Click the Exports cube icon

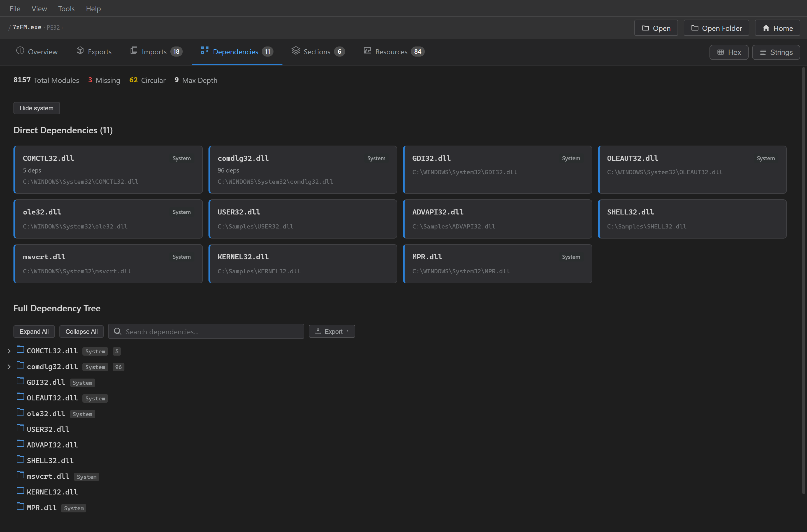80,51
